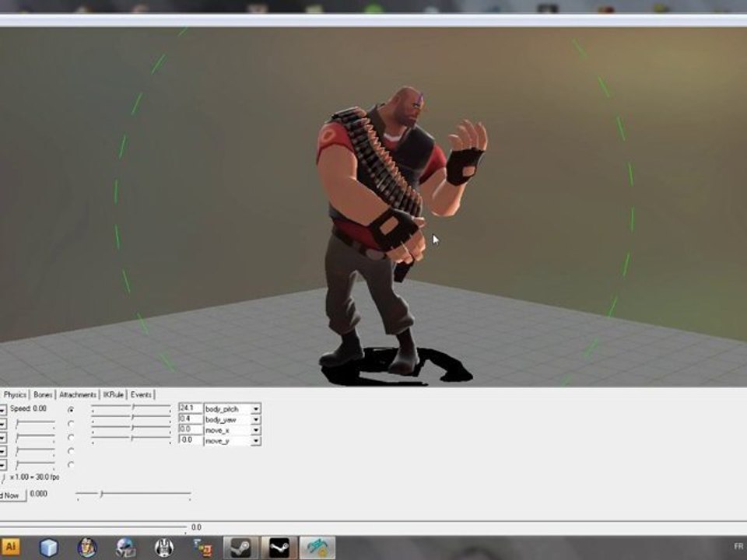747x560 pixels.
Task: Click the weight slider left of second radio button
Action: 35,423
